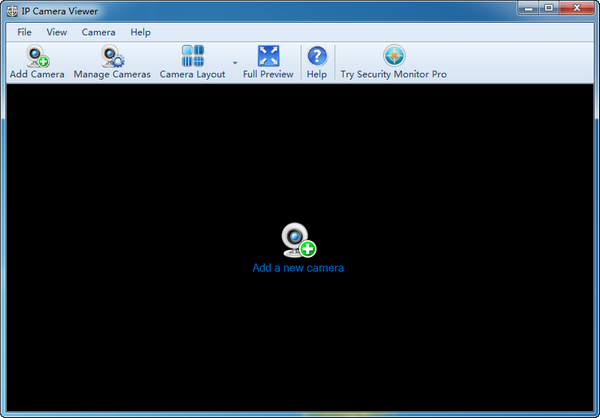Minimize the IP Camera Viewer window
The height and width of the screenshot is (418, 600).
coord(528,8)
